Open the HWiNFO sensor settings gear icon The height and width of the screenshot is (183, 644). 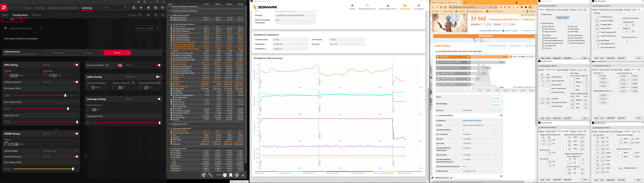(x=237, y=175)
